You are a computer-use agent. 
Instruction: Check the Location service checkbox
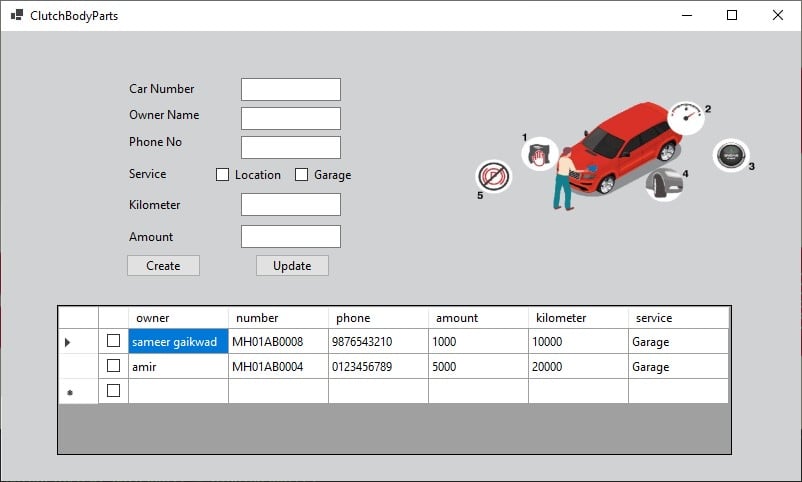pos(223,175)
